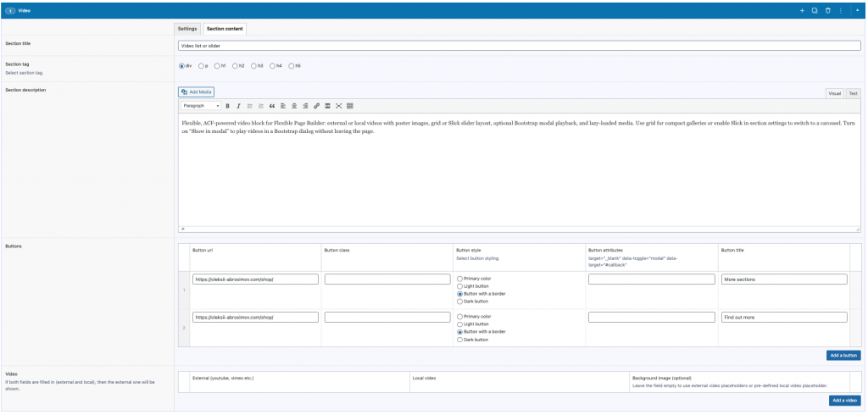Collapse the Video layout with the arrow

point(858,10)
